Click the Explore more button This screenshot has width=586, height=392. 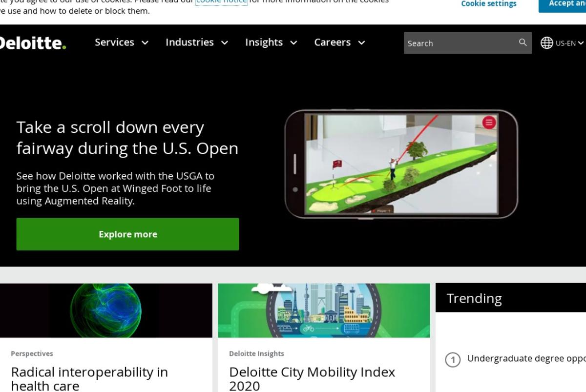[x=127, y=234]
